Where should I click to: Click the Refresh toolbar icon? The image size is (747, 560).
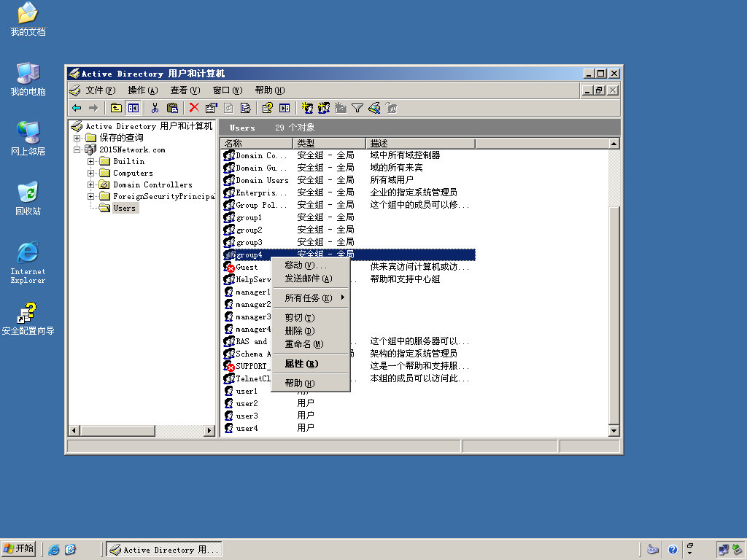tap(228, 108)
